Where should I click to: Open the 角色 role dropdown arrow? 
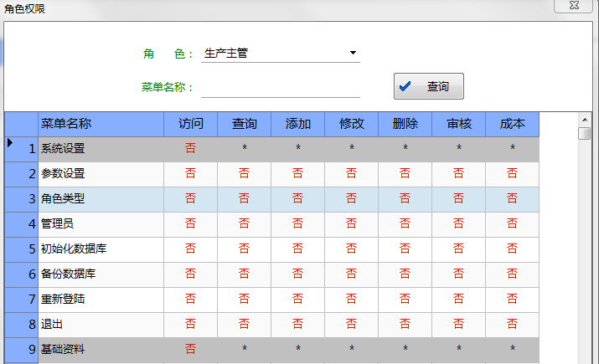coord(353,53)
